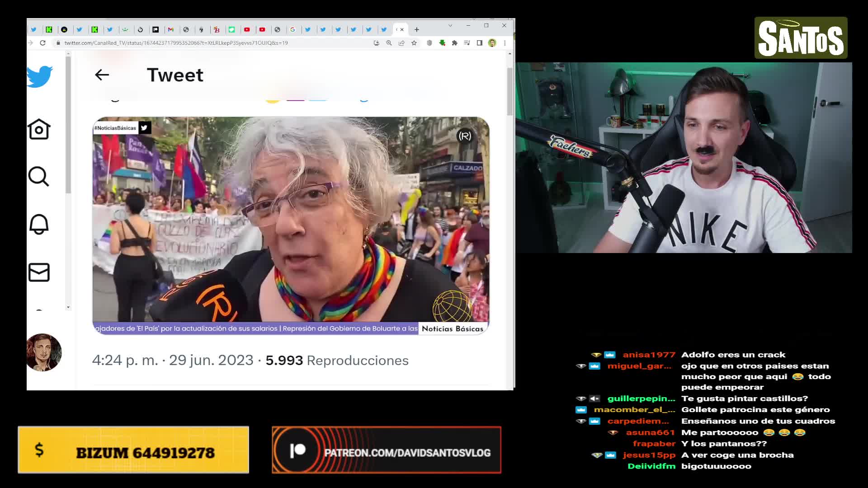
Task: Click the grey shield extension icon
Action: coord(429,43)
